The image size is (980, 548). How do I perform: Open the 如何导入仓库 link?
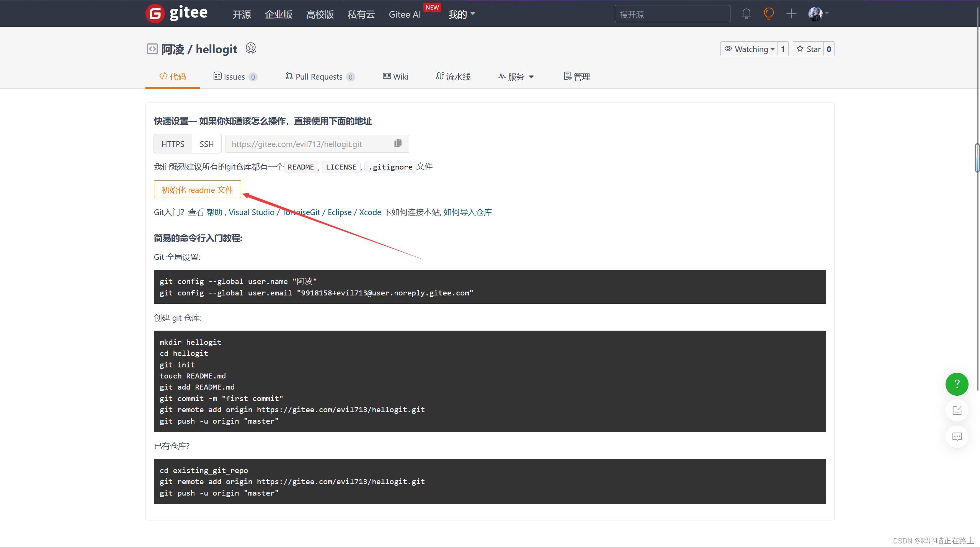tap(467, 212)
